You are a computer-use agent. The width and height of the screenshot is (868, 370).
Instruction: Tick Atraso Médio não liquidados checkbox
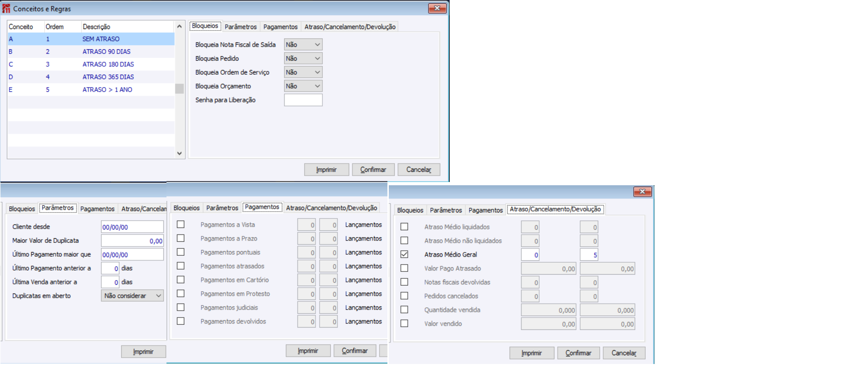click(x=404, y=241)
